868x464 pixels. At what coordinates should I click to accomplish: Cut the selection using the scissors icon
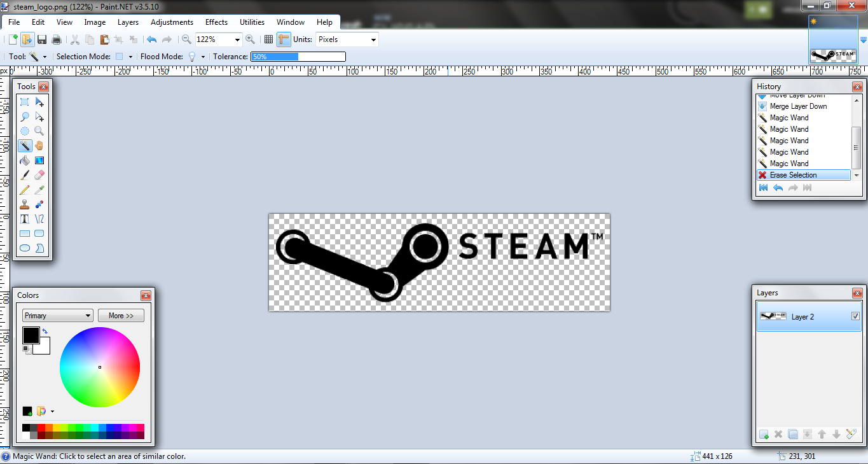[75, 39]
